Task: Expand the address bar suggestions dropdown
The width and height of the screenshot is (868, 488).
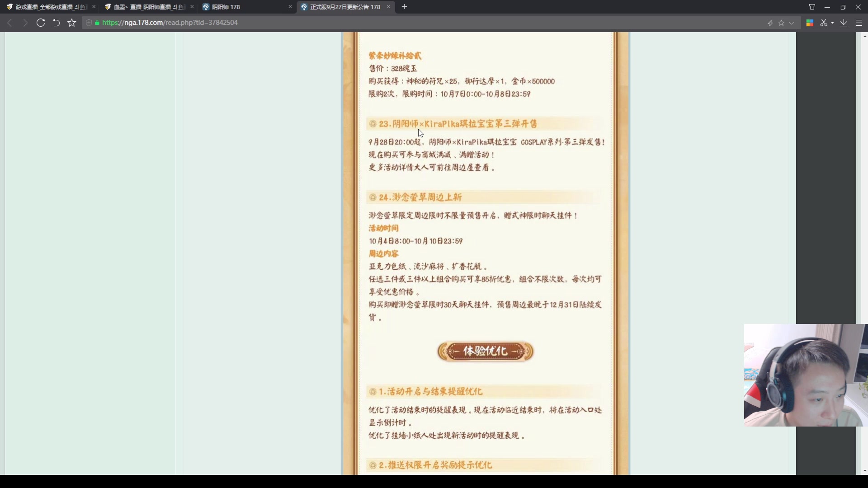Action: coord(791,23)
